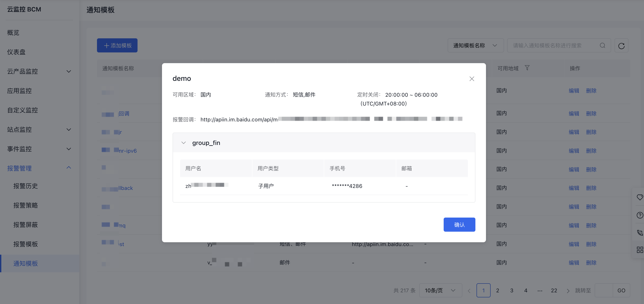Go to 报警历史 submenu item
The width and height of the screenshot is (644, 304).
(x=26, y=186)
